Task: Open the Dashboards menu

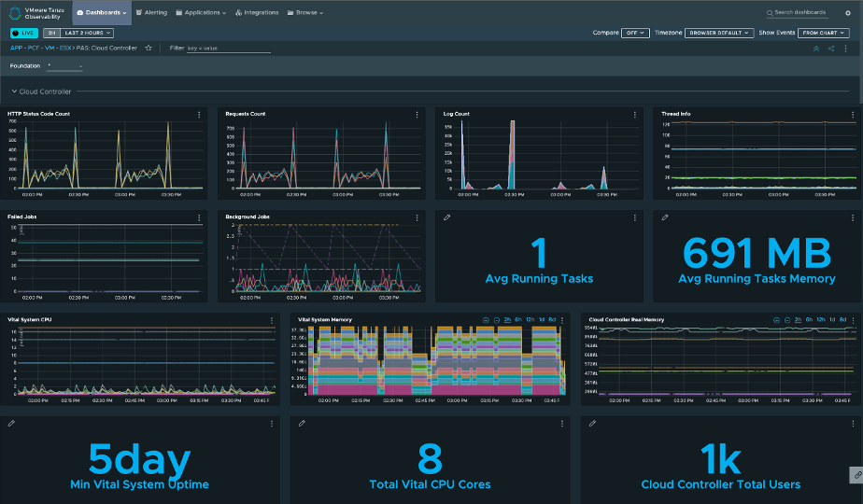Action: (x=102, y=13)
